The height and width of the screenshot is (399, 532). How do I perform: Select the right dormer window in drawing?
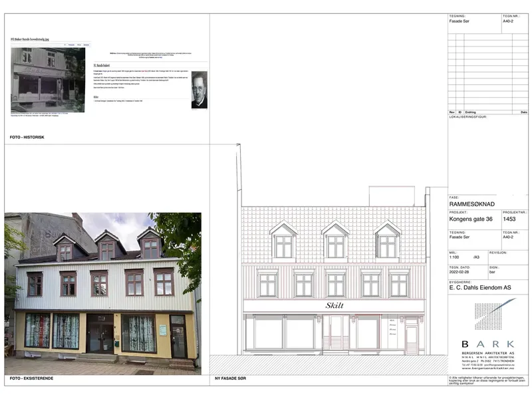388,241
